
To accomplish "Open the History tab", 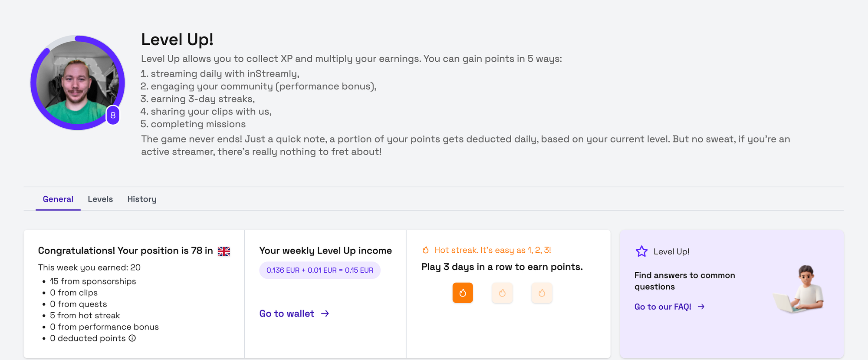I will pos(142,199).
